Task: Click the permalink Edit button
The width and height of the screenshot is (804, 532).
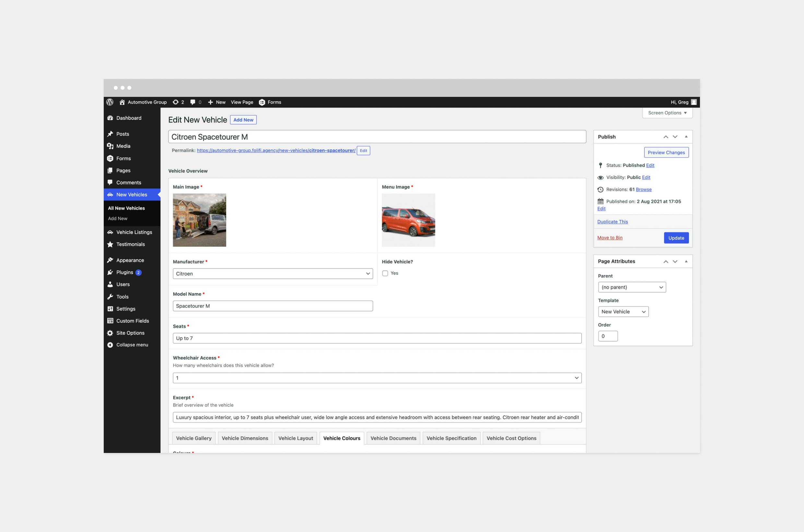Action: (x=363, y=151)
